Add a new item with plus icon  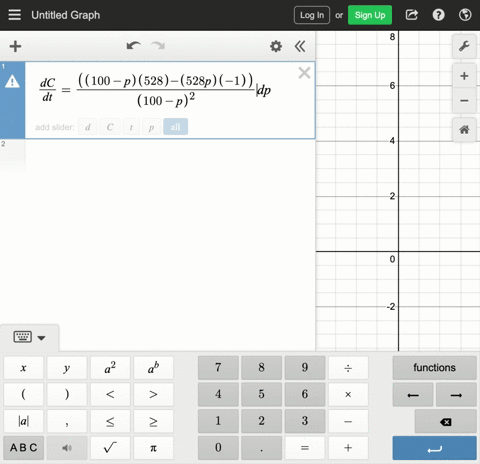[15, 46]
